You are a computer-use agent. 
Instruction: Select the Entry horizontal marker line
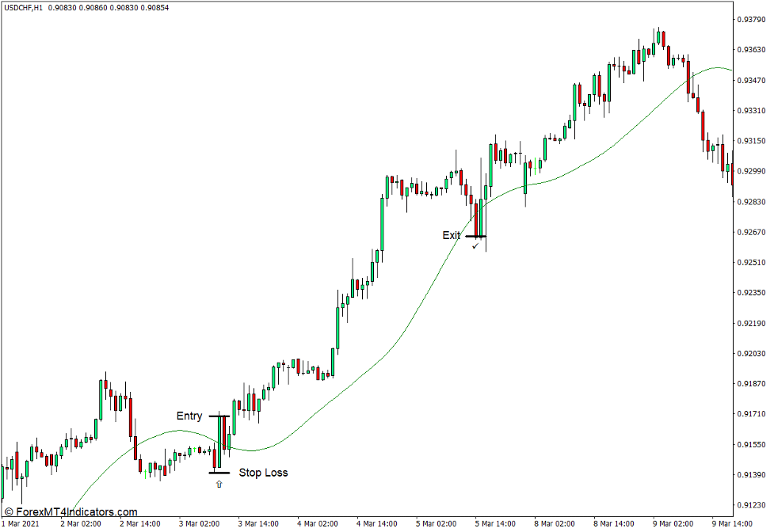[220, 415]
